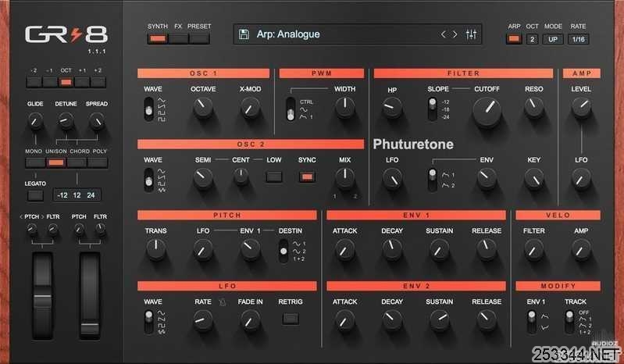Viewport: 624px width, 364px height.
Task: Click the ENV 1 SUSTAIN knob
Action: (440, 249)
